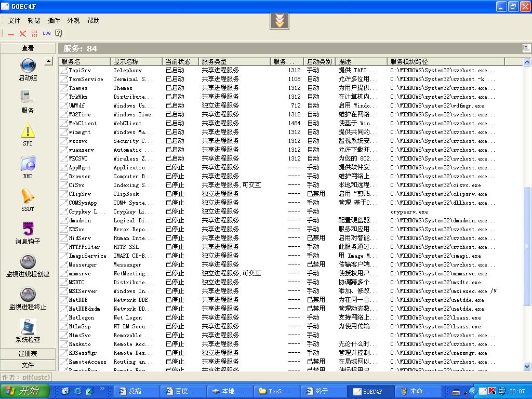Switch to the 反病... taskbar window

coord(136,391)
